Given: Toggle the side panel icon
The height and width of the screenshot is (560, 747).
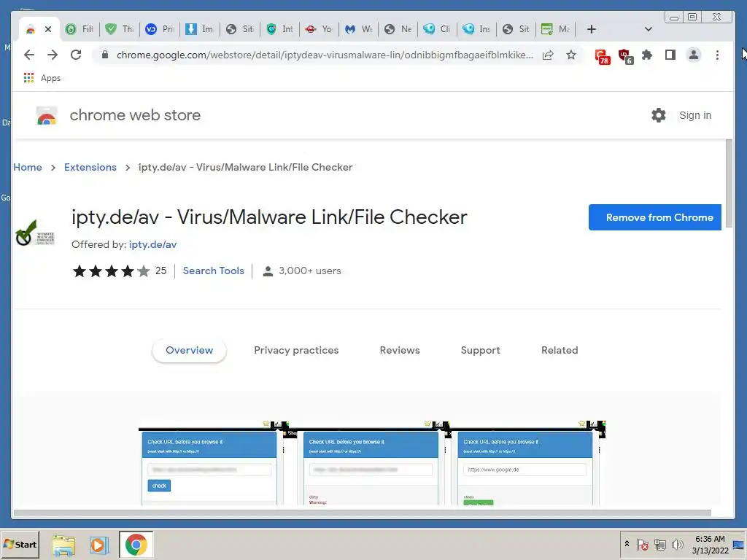Looking at the screenshot, I should coord(670,55).
